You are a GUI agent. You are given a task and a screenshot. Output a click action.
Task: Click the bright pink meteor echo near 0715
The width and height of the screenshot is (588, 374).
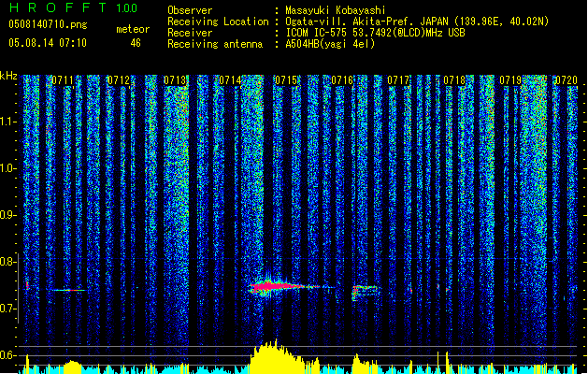point(276,287)
